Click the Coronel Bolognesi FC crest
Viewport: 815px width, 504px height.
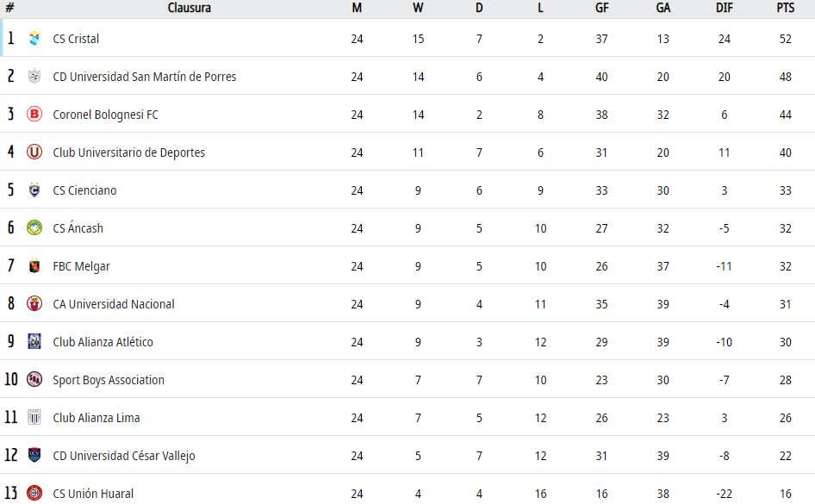pyautogui.click(x=34, y=115)
